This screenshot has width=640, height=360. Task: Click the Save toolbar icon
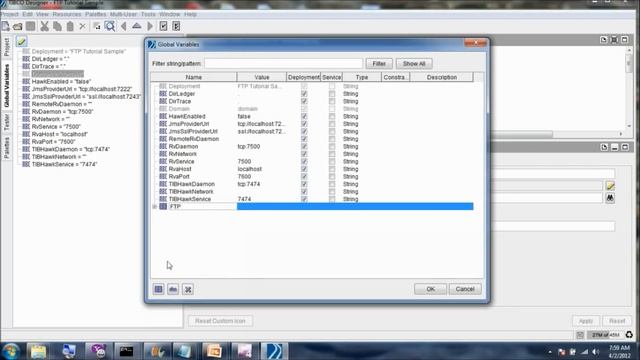pyautogui.click(x=31, y=27)
